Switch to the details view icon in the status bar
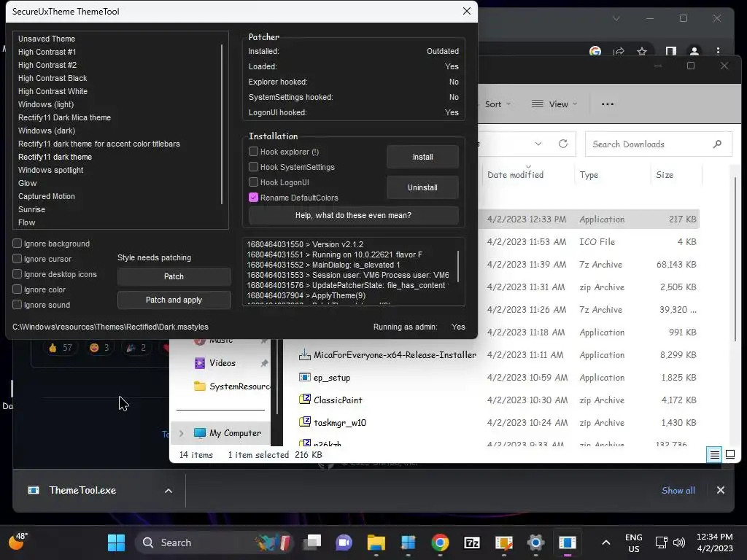Viewport: 747px width, 560px height. [715, 455]
